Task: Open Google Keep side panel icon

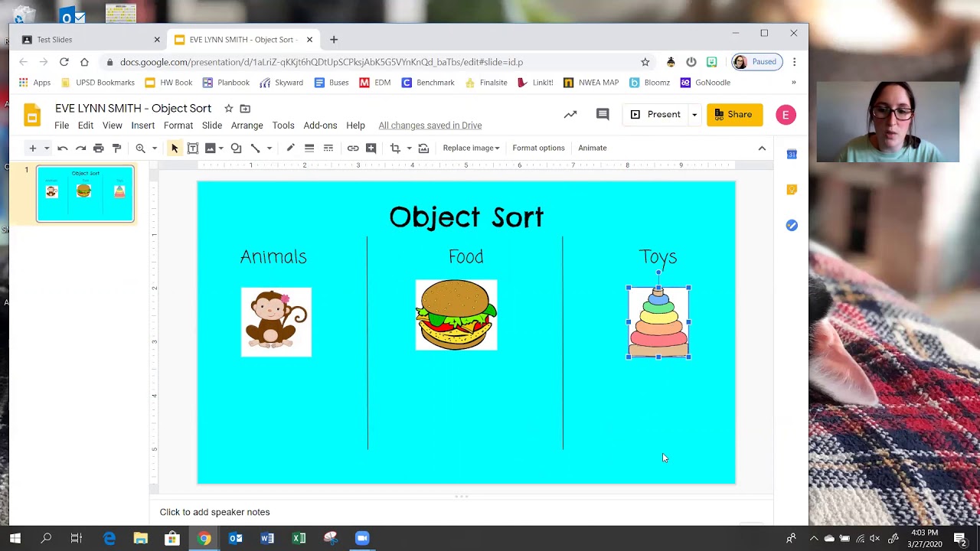Action: point(792,189)
